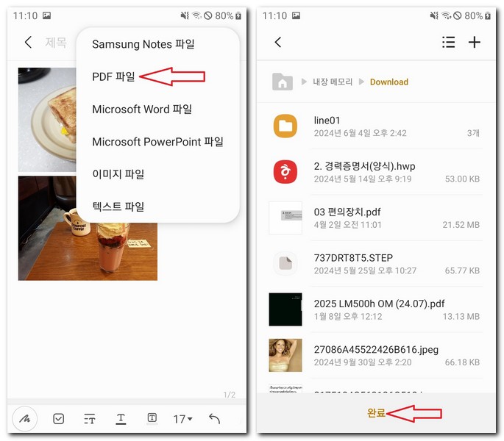Tap image notification icon on right status bar

tap(296, 15)
